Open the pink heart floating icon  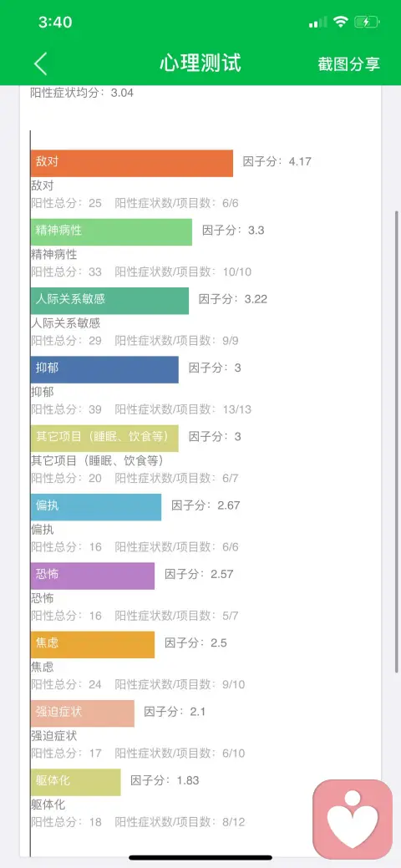[x=353, y=820]
